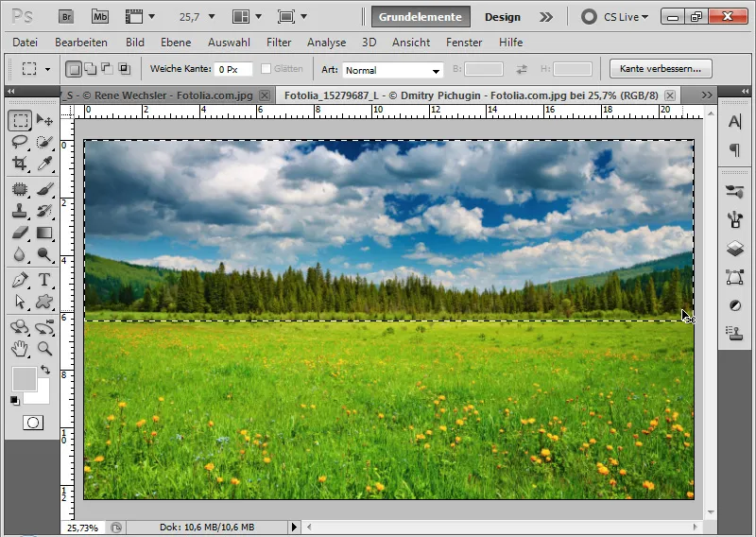Image resolution: width=756 pixels, height=537 pixels.
Task: Expand hidden document tabs list
Action: 707,95
